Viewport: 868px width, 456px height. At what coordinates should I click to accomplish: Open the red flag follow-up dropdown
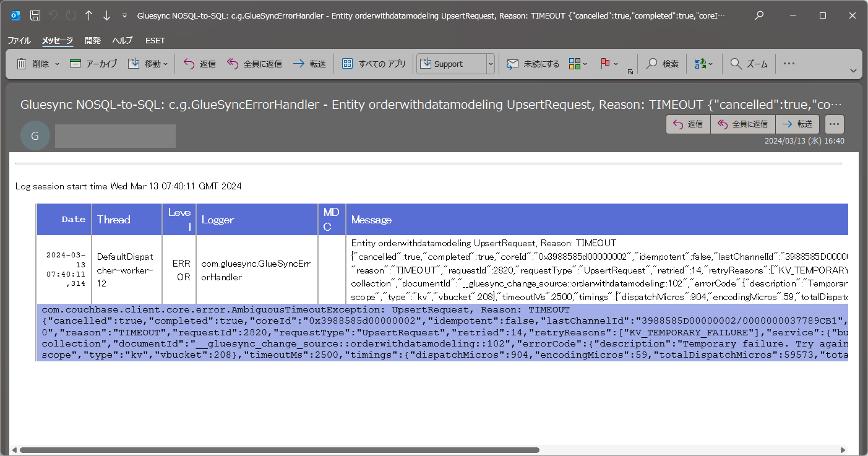[x=609, y=64]
